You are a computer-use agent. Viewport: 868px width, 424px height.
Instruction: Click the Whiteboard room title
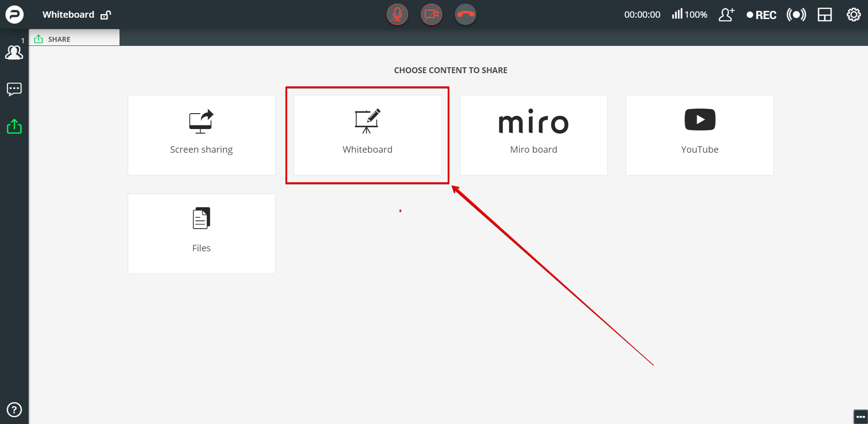pos(68,15)
